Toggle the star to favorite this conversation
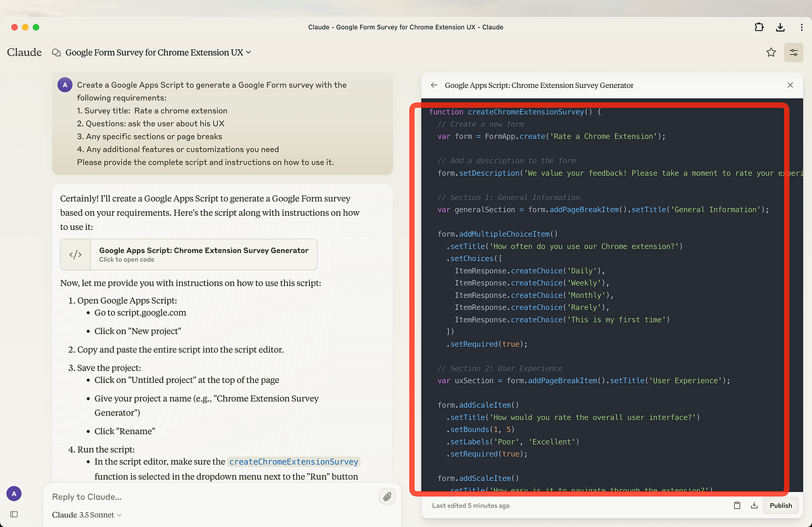The height and width of the screenshot is (527, 812). coord(771,52)
